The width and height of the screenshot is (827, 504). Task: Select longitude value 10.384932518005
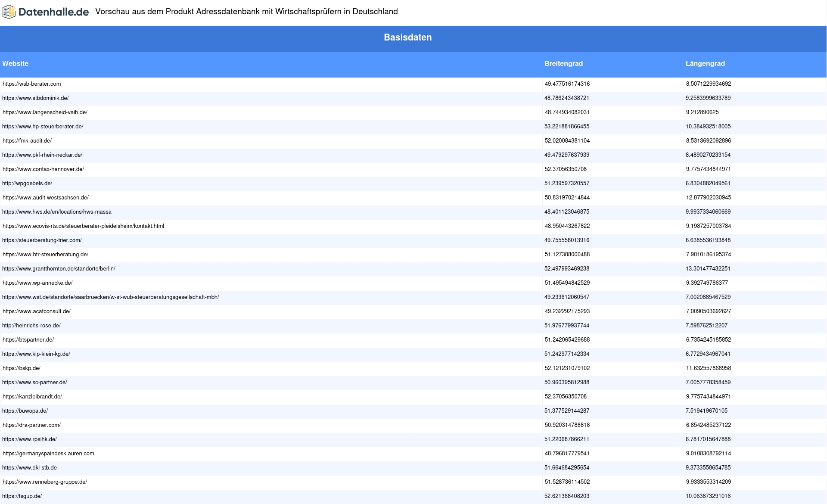[708, 127]
